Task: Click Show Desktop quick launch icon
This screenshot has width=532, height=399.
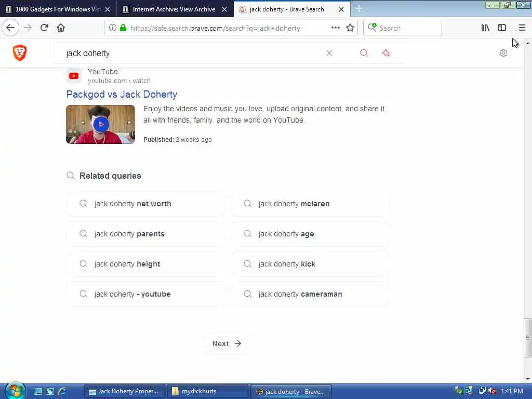Action: [x=37, y=391]
